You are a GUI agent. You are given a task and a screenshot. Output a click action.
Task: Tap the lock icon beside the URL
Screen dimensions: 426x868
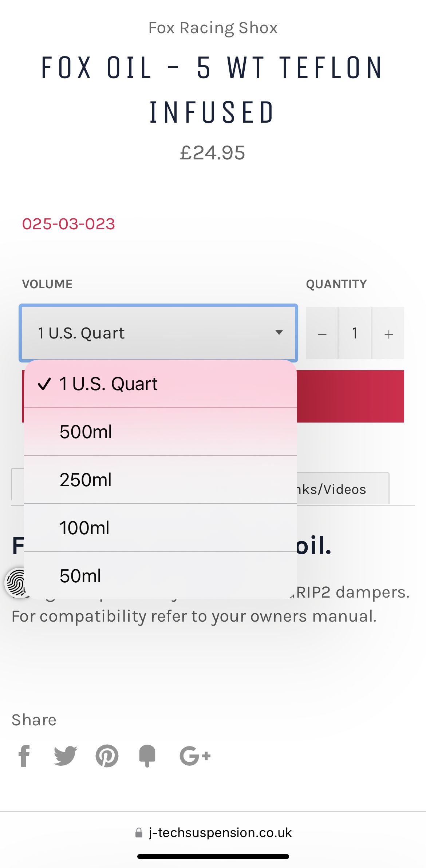(139, 833)
